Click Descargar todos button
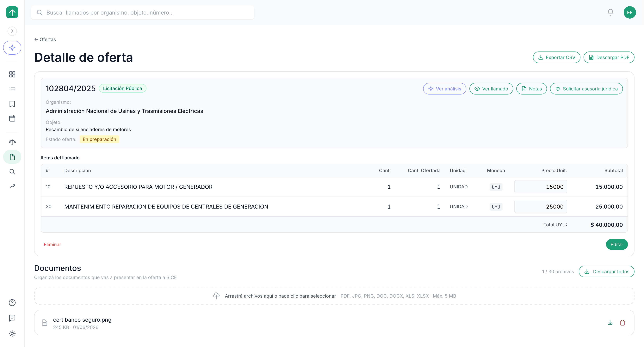Viewport: 644px width, 347px height. point(606,271)
